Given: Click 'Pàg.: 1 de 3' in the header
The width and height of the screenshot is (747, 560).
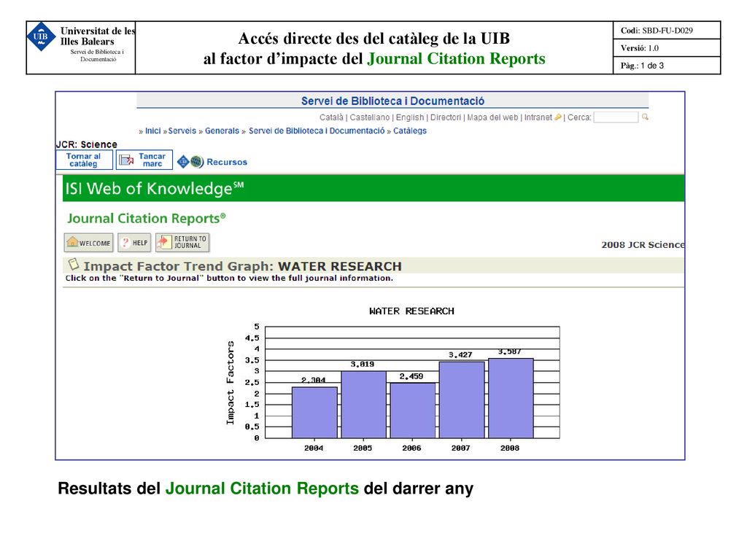Looking at the screenshot, I should point(642,66).
